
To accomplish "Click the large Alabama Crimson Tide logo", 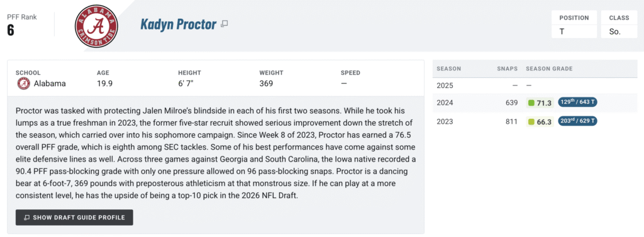I will 96,26.
